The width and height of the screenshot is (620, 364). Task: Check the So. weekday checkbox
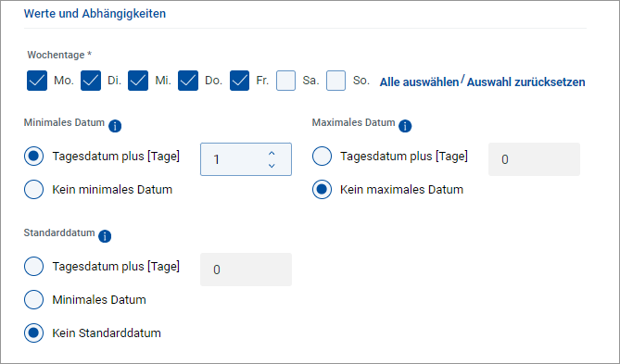335,81
